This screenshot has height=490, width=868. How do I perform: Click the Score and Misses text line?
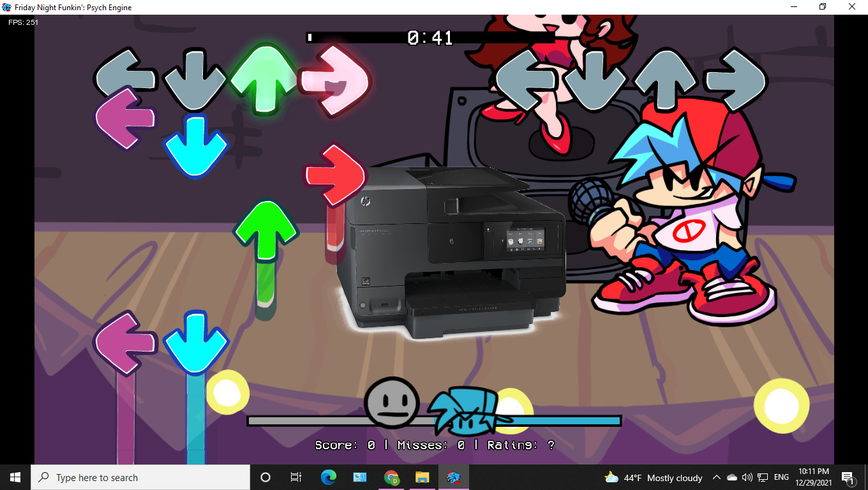435,445
